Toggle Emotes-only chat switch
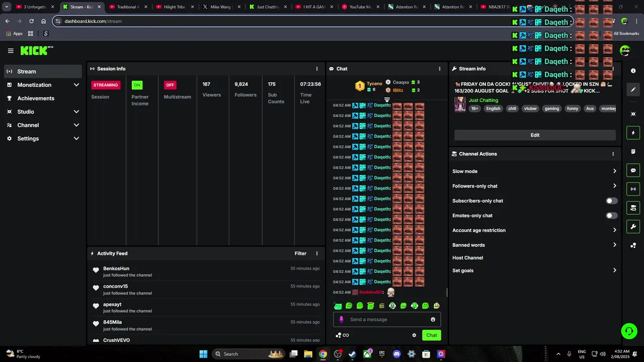644x362 pixels. click(611, 216)
